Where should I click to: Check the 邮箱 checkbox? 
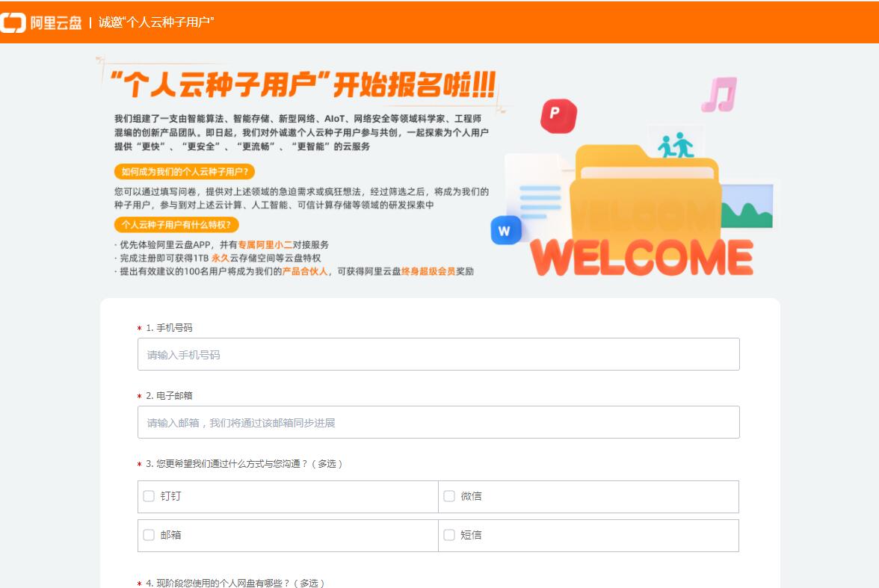pyautogui.click(x=149, y=535)
